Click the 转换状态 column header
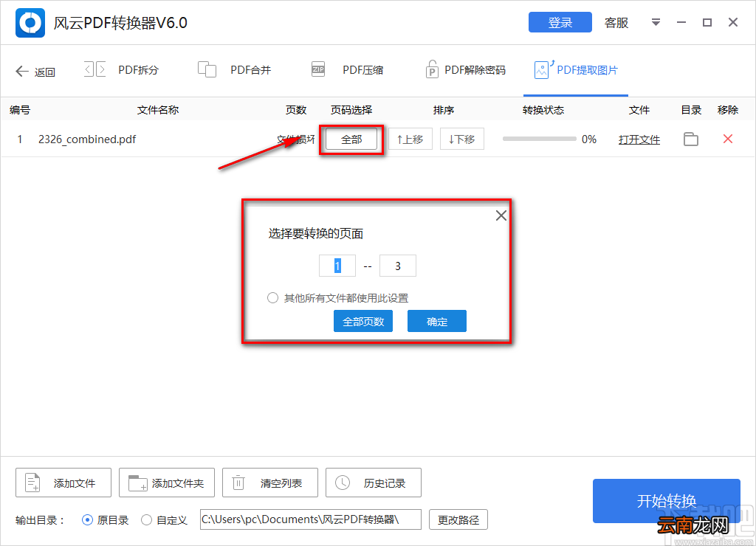The width and height of the screenshot is (756, 546). point(543,110)
